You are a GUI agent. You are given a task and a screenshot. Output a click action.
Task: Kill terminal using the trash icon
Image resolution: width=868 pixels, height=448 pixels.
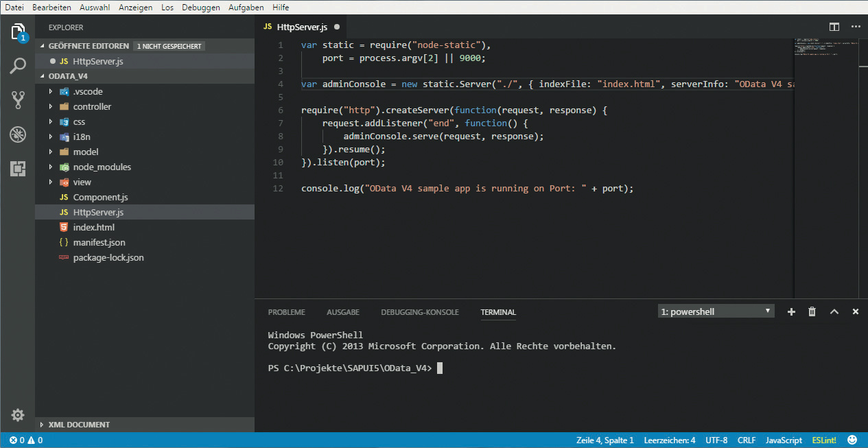pos(812,311)
